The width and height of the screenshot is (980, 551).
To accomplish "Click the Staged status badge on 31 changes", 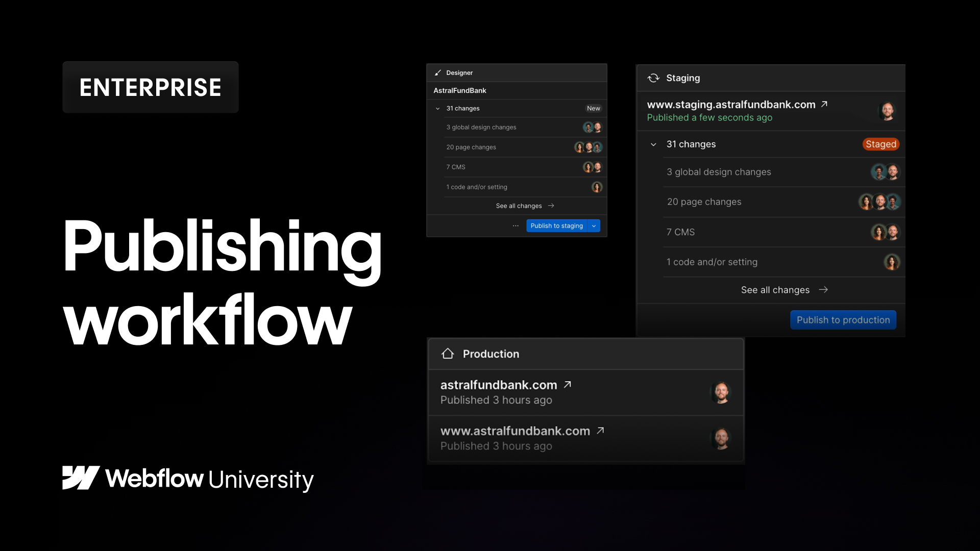I will pos(881,144).
